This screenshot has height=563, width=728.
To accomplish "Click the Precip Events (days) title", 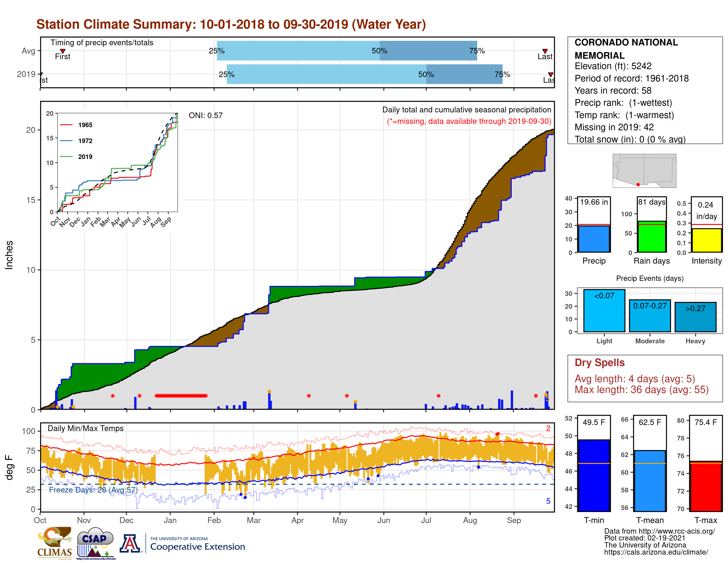I will pyautogui.click(x=650, y=278).
